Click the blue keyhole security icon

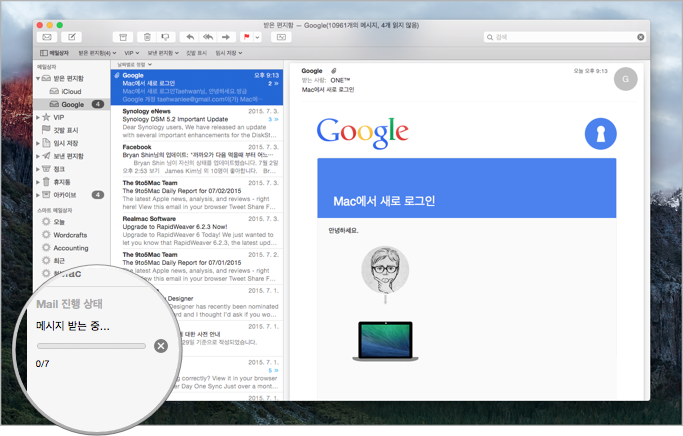600,134
